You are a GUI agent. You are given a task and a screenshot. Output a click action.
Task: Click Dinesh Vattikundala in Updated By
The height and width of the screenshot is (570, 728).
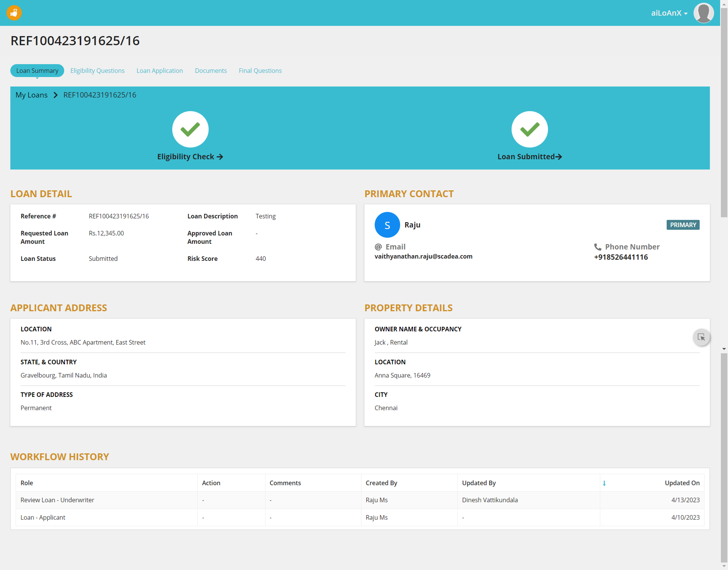click(x=490, y=500)
